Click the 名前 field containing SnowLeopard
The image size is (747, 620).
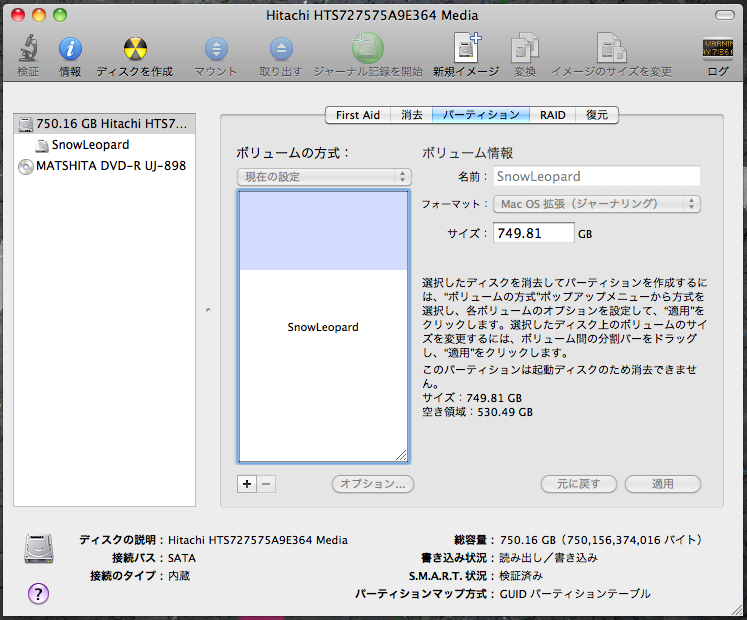pyautogui.click(x=597, y=176)
